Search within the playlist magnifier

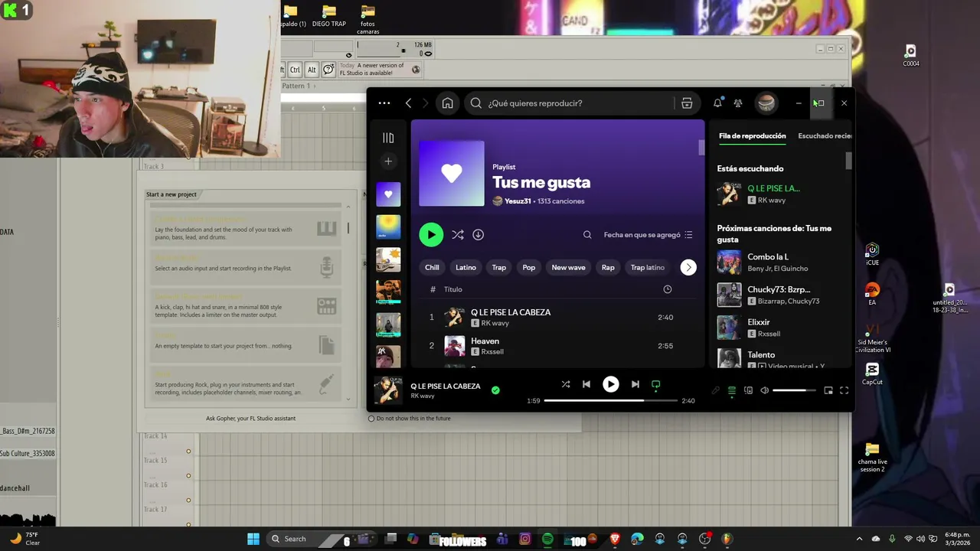point(587,235)
